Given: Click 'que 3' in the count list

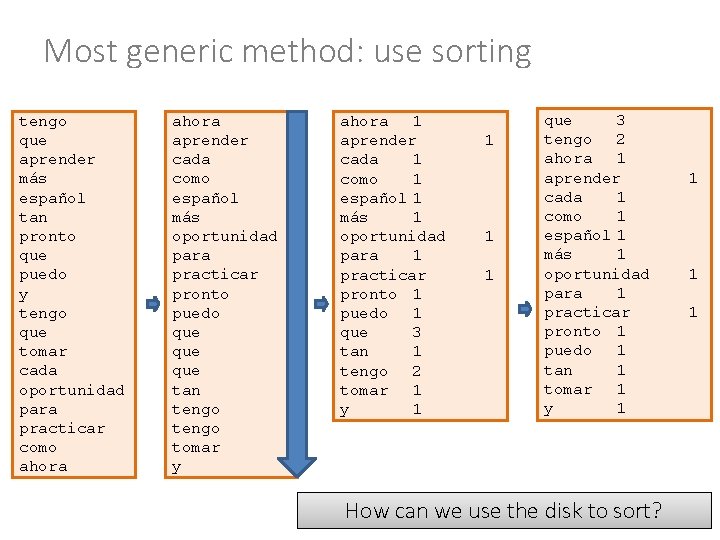Looking at the screenshot, I should pos(380,333).
